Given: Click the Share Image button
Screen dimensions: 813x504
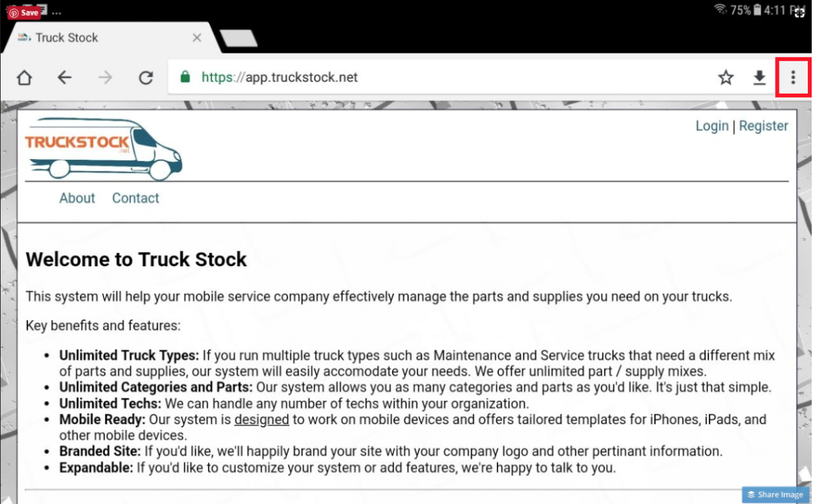Looking at the screenshot, I should [x=775, y=495].
